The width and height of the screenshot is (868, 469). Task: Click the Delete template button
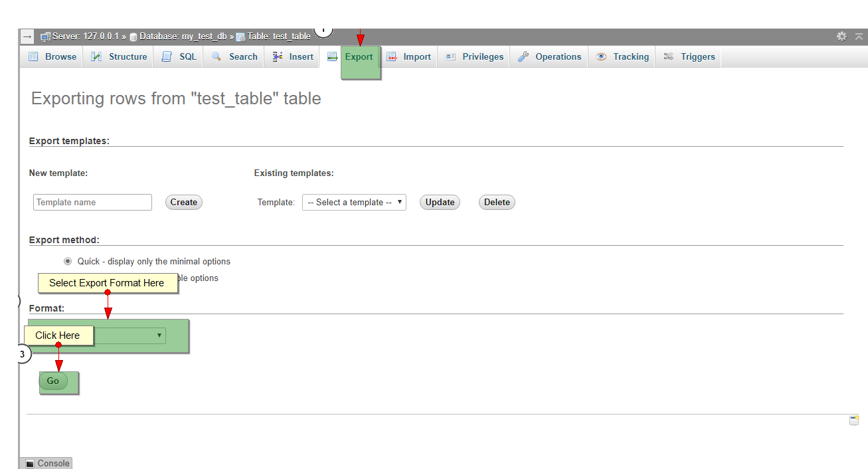(497, 202)
